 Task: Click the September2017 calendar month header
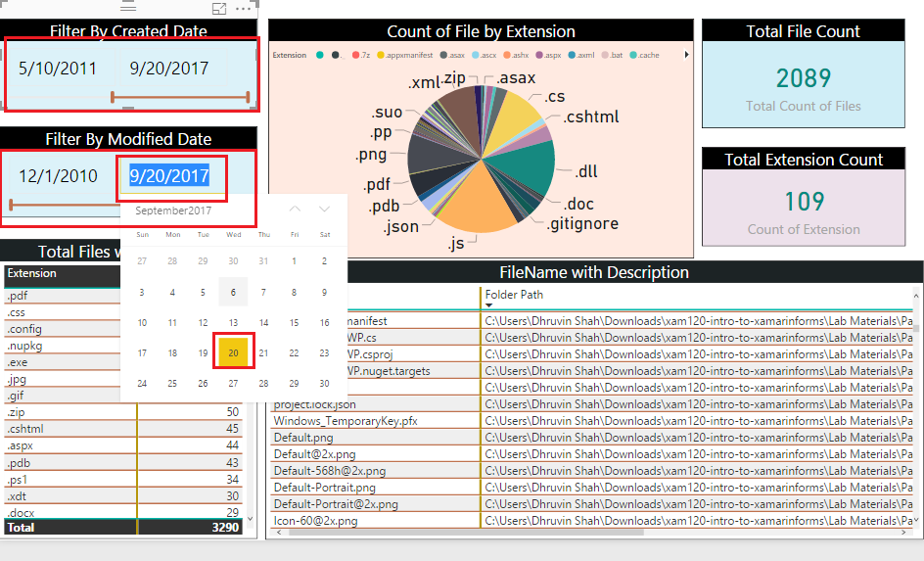coord(173,210)
